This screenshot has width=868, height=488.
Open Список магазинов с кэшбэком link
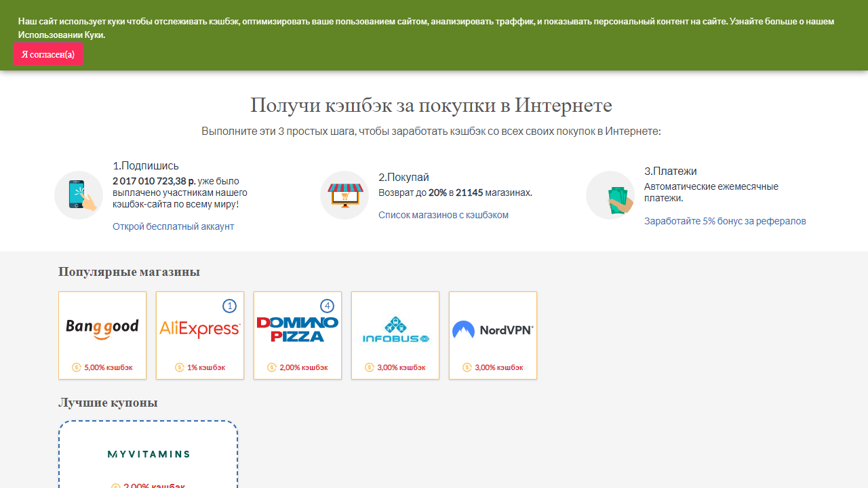tap(443, 215)
